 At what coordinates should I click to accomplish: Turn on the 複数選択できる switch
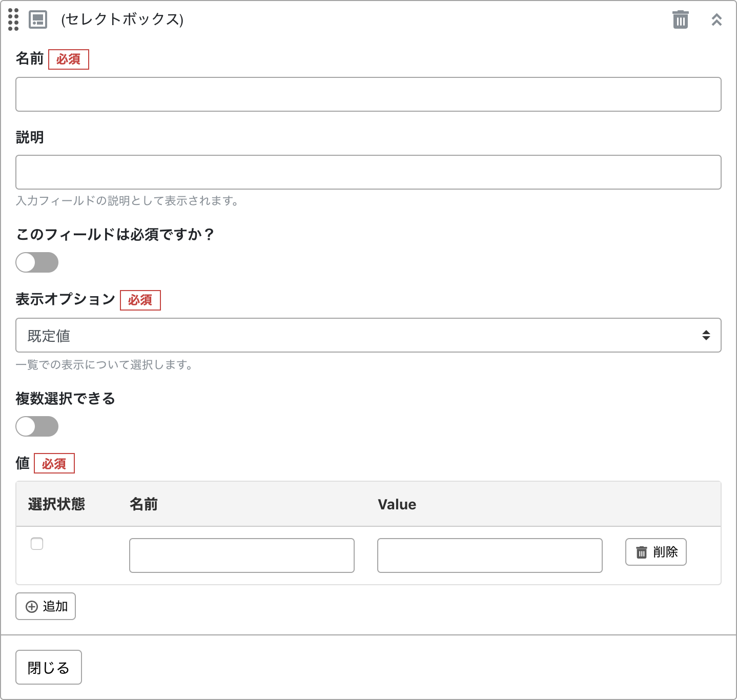click(37, 426)
